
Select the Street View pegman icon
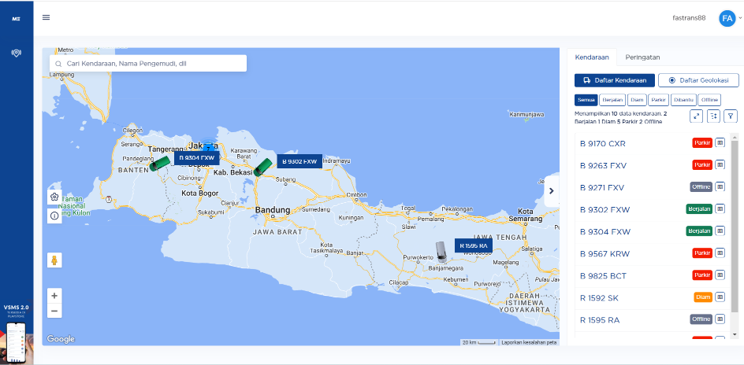point(55,260)
